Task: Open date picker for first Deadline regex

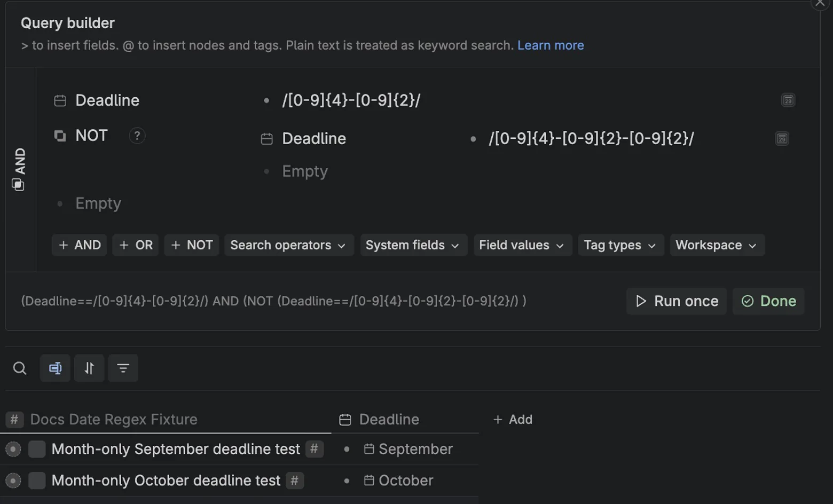Action: (788, 100)
